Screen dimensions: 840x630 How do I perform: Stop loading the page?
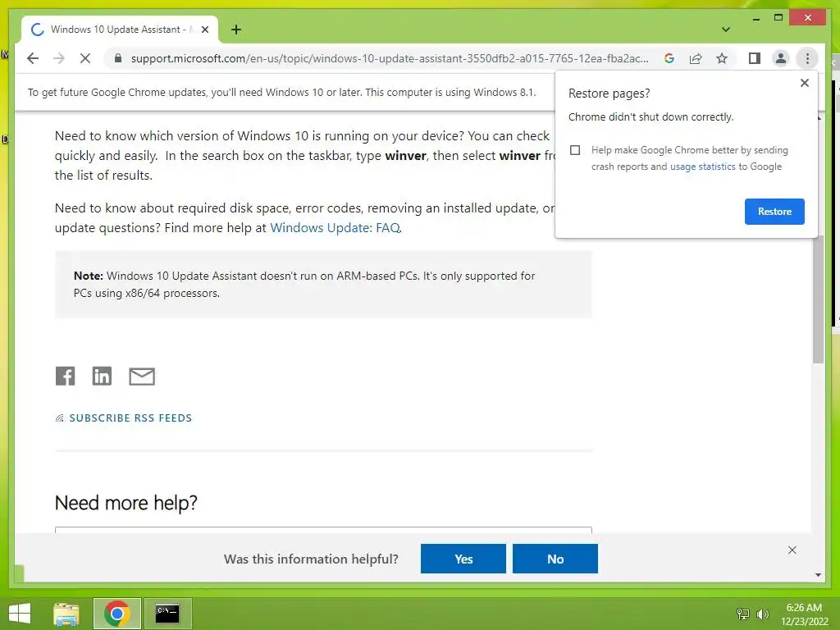coord(85,58)
